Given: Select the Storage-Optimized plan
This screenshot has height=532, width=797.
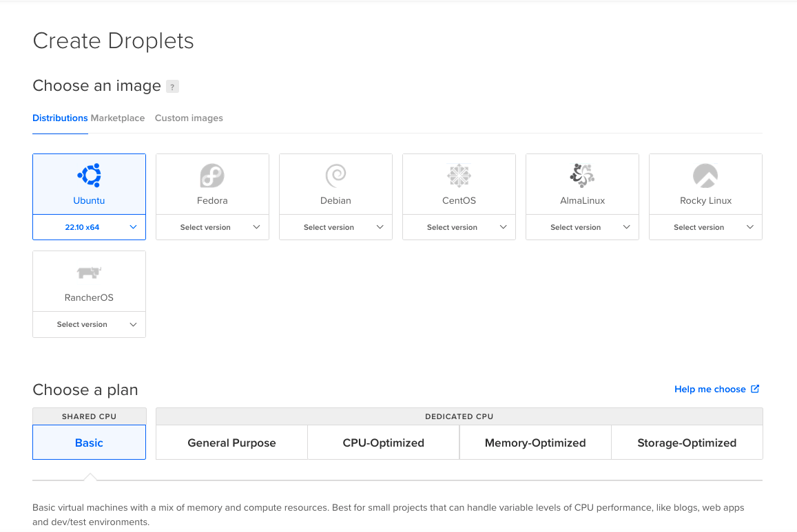Looking at the screenshot, I should (x=687, y=443).
